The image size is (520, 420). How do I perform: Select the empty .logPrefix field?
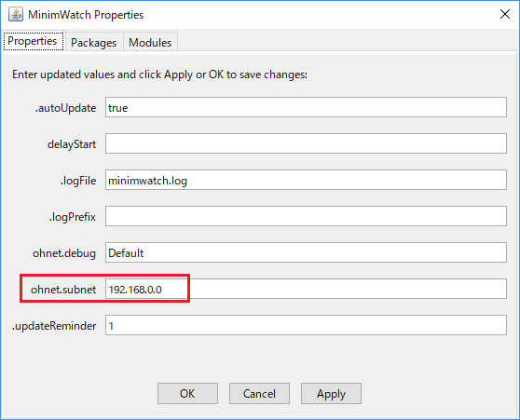[306, 216]
